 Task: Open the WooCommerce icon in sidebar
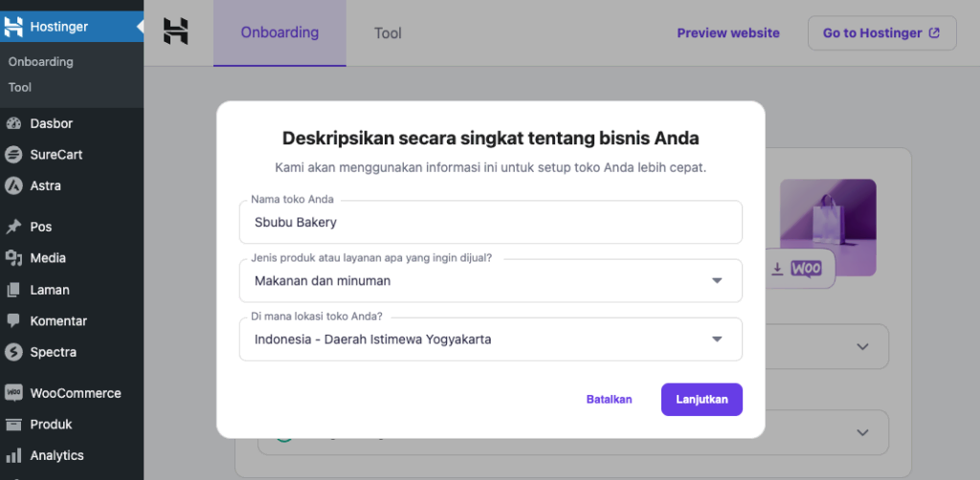click(13, 393)
